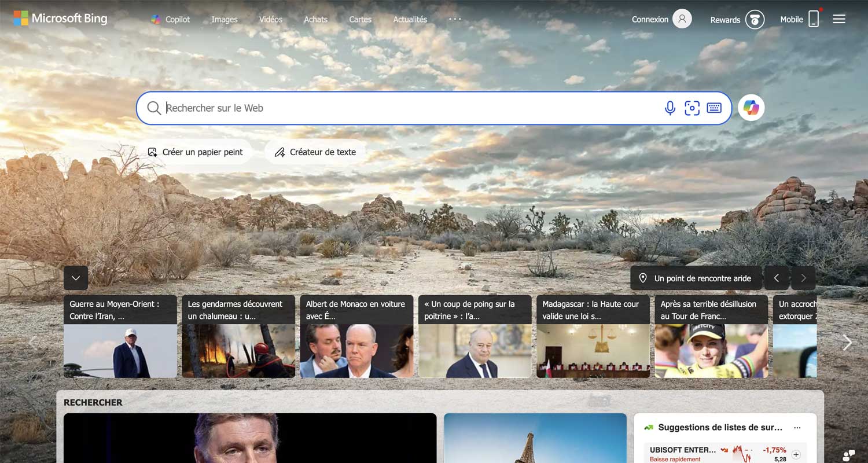Viewport: 868px width, 463px height.
Task: Click the RECHERCHER section heading
Action: pos(93,403)
